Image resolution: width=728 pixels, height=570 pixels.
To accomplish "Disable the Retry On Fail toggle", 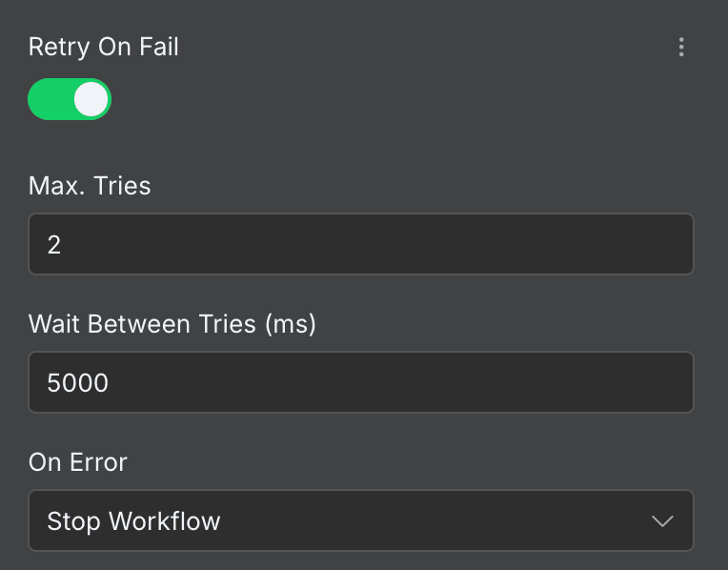I will click(x=70, y=99).
